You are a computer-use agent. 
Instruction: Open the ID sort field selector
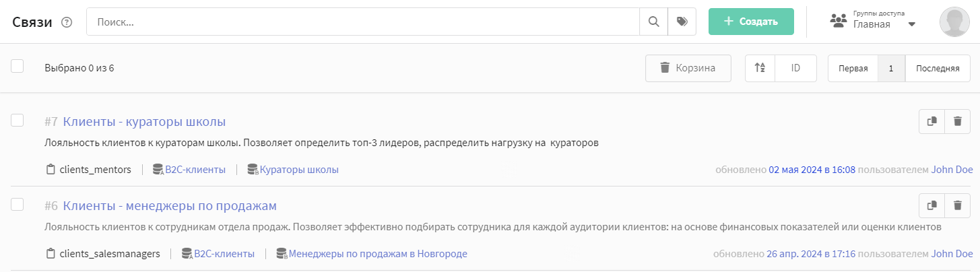tap(795, 68)
